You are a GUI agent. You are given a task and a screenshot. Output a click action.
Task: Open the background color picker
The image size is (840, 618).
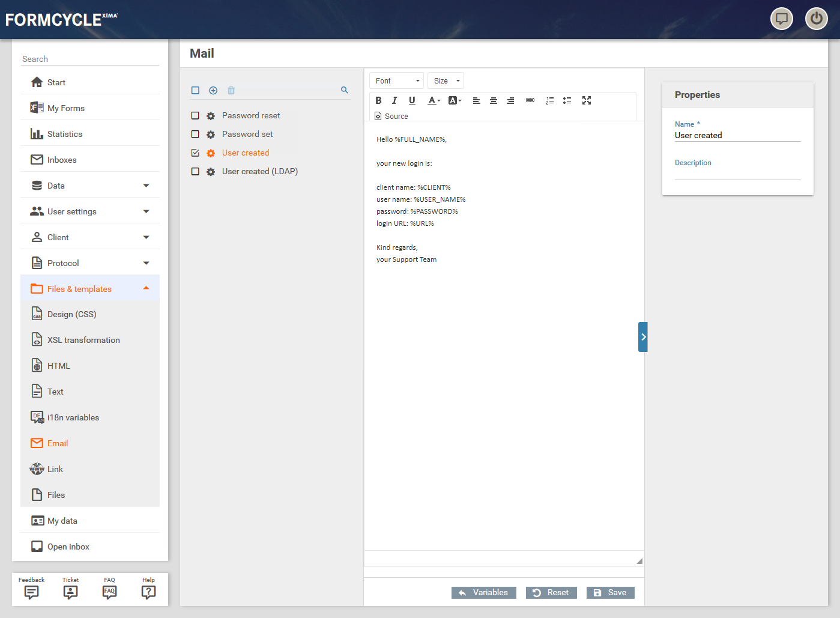455,100
